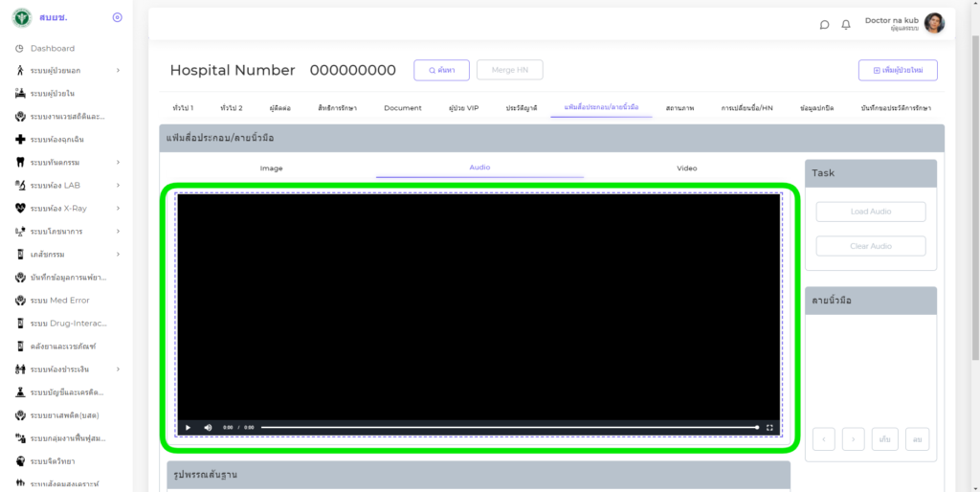Open the notifications bell
980x492 pixels.
pos(846,25)
